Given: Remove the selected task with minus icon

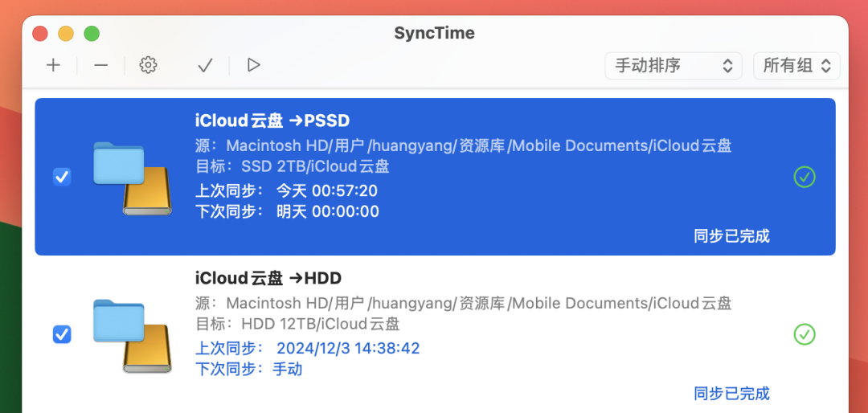Looking at the screenshot, I should pyautogui.click(x=100, y=65).
